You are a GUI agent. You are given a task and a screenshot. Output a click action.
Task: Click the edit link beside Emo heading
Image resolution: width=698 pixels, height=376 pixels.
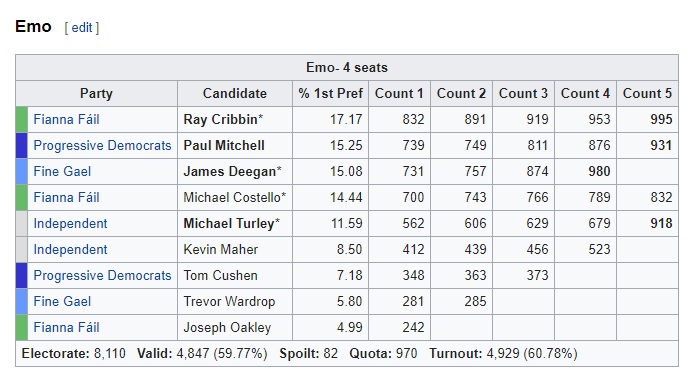81,28
